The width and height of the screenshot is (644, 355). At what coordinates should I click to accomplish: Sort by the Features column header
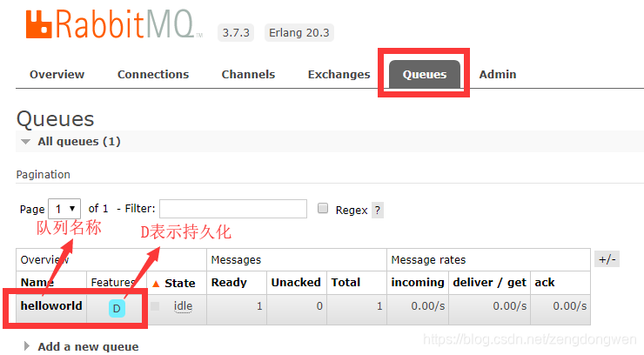click(113, 283)
